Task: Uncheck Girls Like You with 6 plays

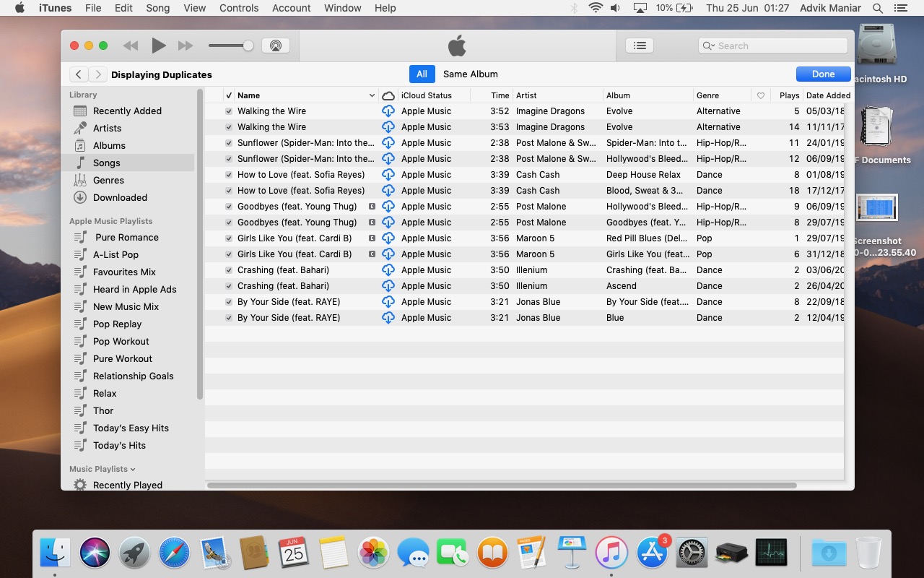Action: [229, 254]
